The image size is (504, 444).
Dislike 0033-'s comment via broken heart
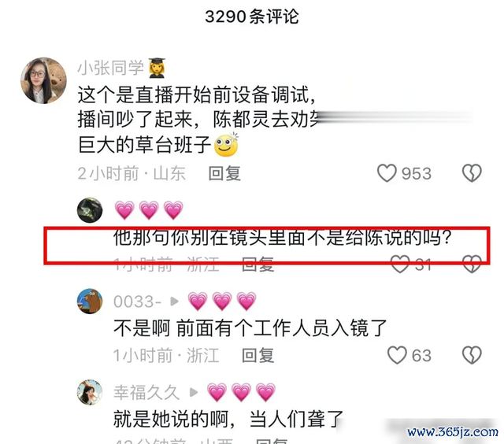click(x=472, y=355)
